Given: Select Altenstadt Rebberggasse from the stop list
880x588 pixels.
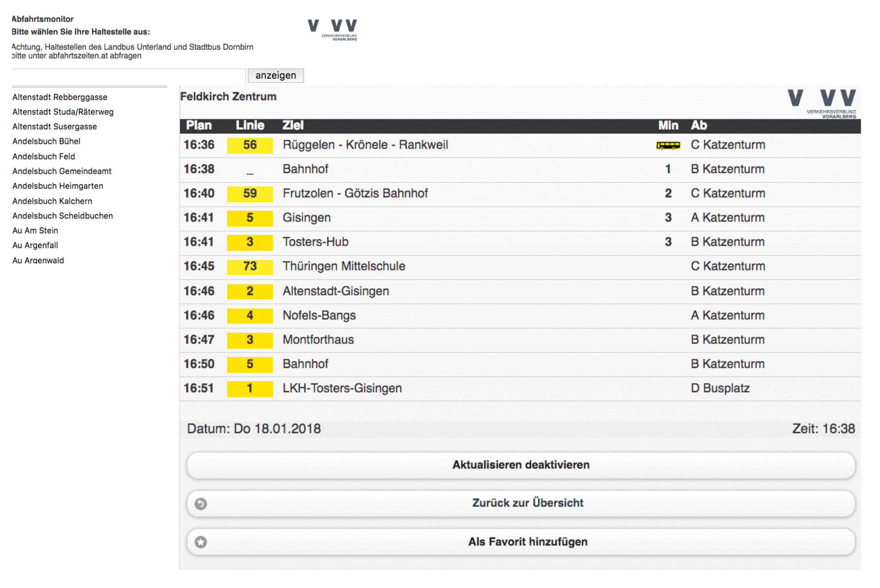Looking at the screenshot, I should 60,97.
